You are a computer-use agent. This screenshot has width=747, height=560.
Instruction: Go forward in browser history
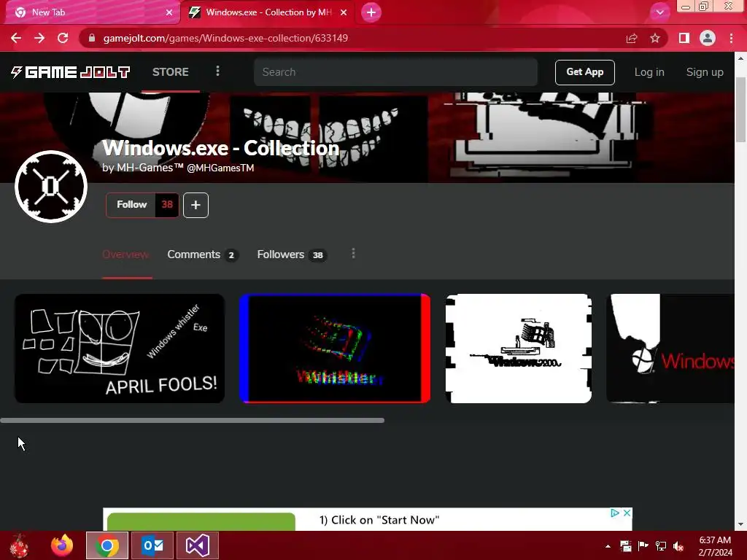pyautogui.click(x=39, y=38)
